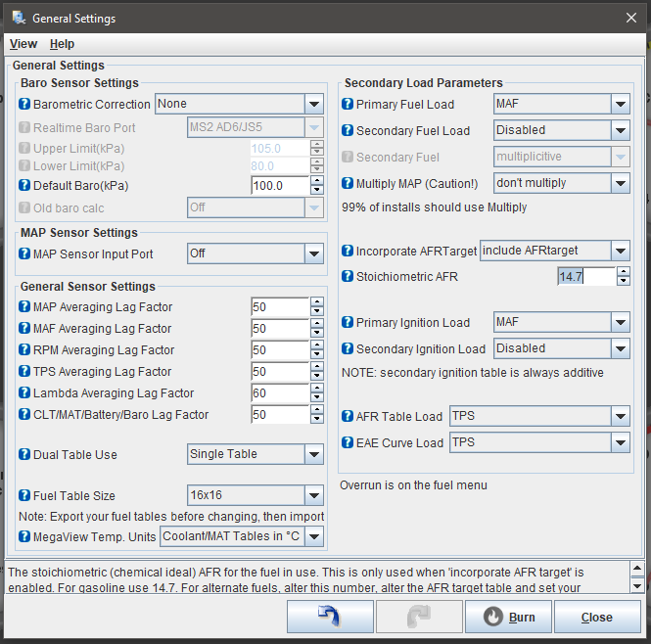This screenshot has width=651, height=644.
Task: Increase RPM Averaging Lag Factor value
Action: (317, 345)
